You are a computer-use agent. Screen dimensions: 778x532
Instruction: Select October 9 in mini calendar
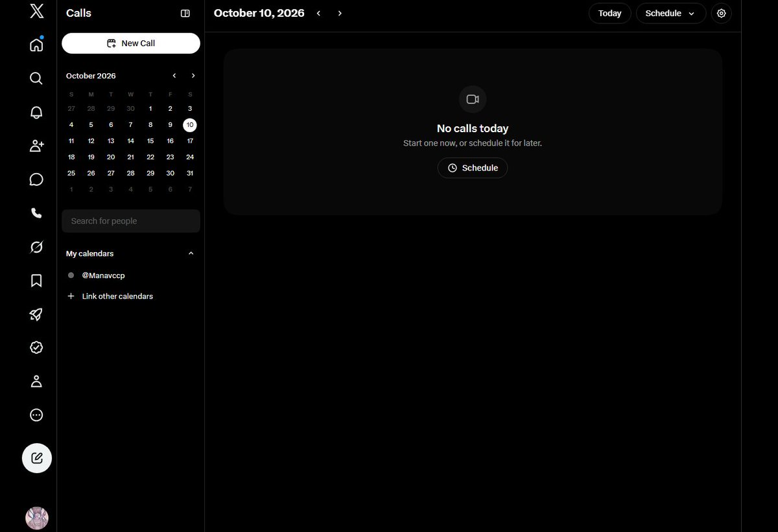tap(170, 125)
